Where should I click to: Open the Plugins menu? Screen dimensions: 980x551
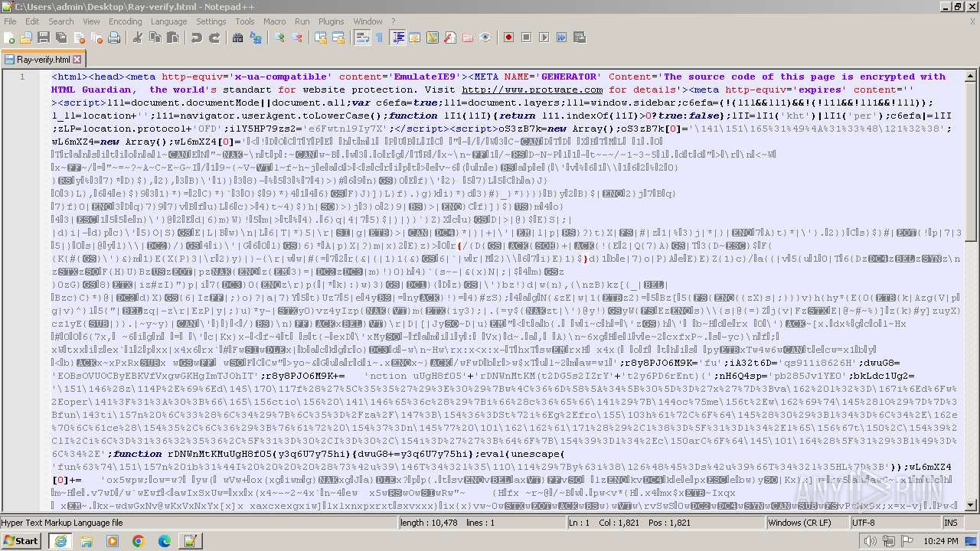tap(332, 21)
